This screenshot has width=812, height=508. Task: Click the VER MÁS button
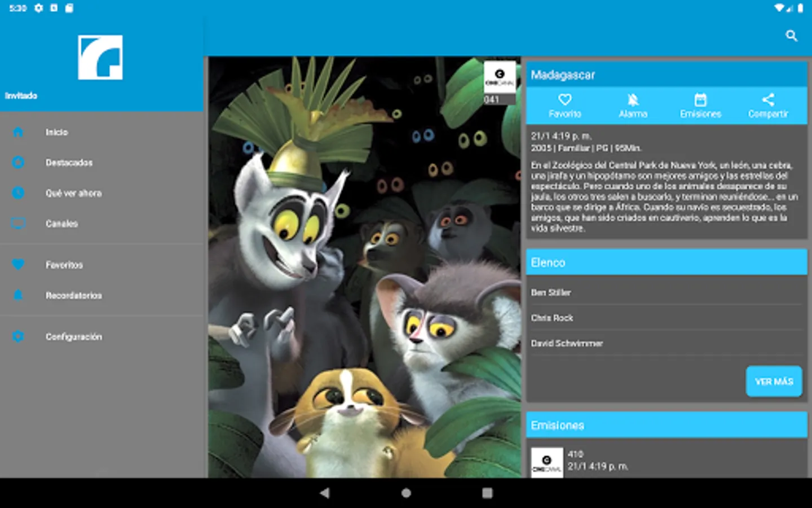click(774, 382)
